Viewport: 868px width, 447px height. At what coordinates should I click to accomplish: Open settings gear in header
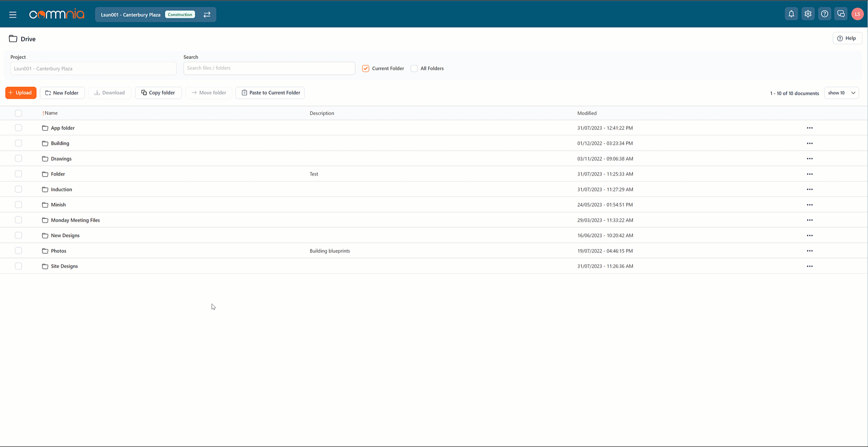[x=808, y=14]
